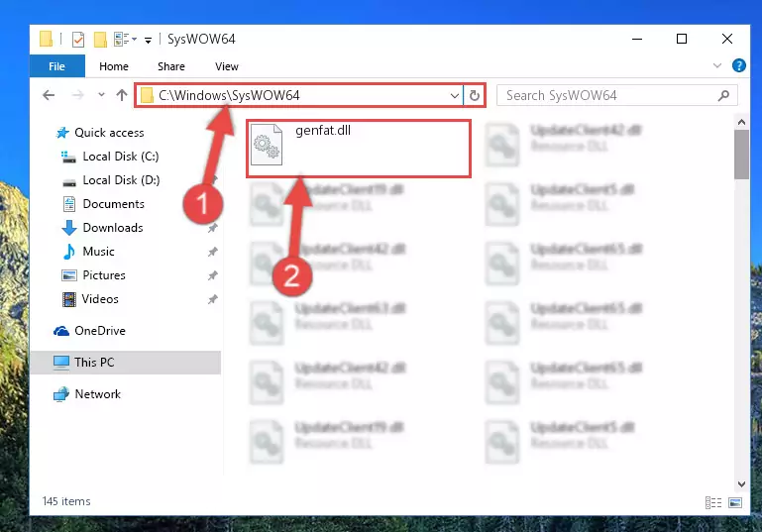
Task: Click the folder icon in the title bar
Action: coord(46,39)
